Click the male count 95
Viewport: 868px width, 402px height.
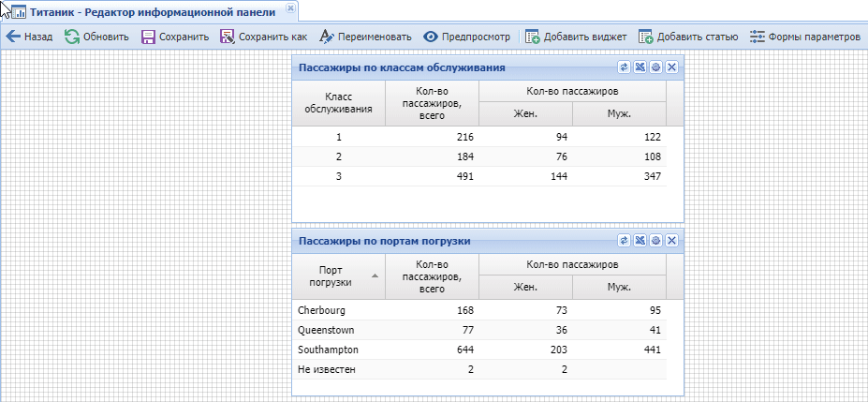coord(655,310)
